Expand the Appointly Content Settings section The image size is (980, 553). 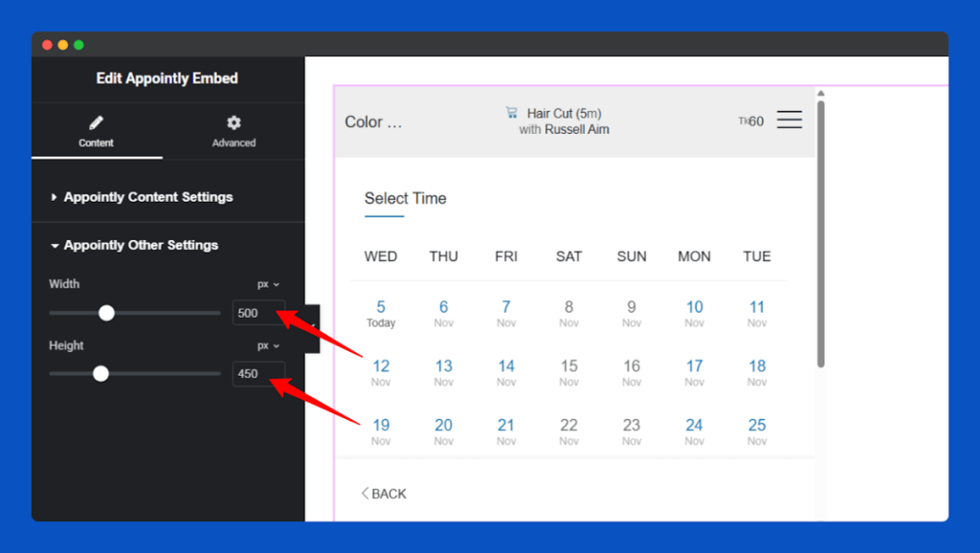click(146, 196)
